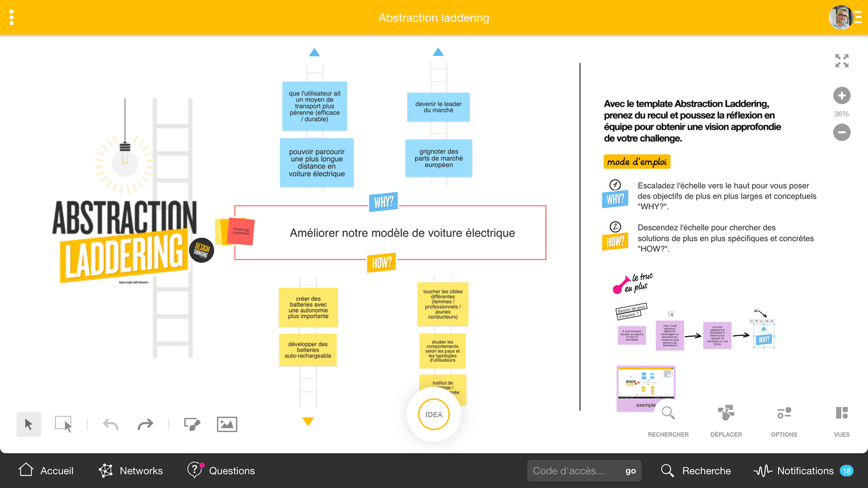
Task: Open the drawing shapes tool
Action: 192,424
